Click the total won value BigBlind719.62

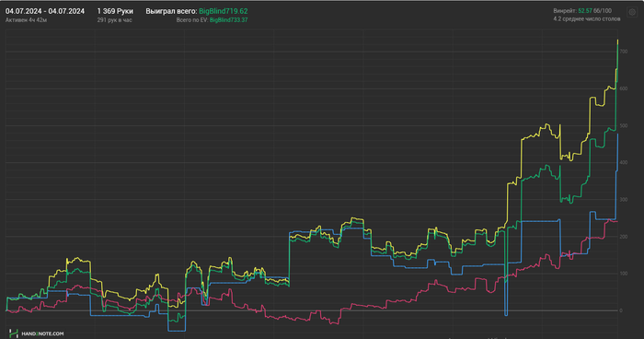[224, 11]
